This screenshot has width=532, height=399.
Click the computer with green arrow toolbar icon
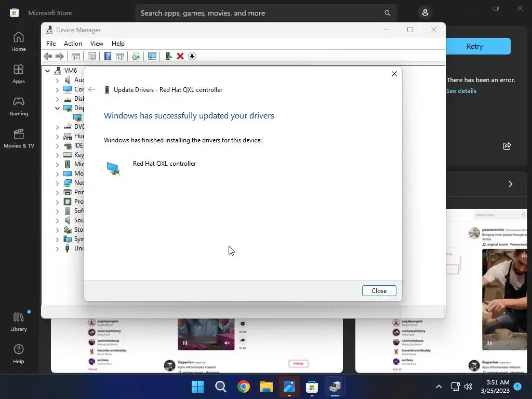pos(169,56)
